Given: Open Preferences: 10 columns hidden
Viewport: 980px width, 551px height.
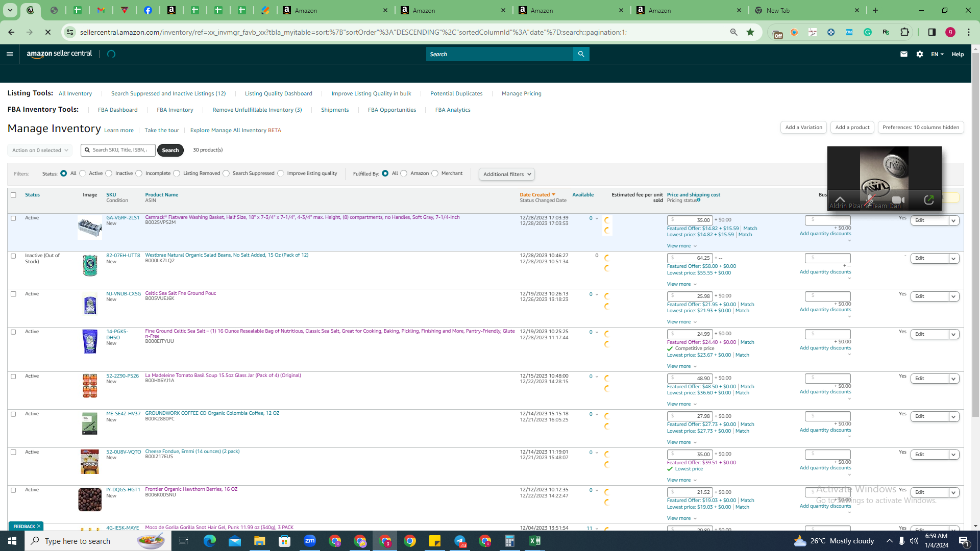Looking at the screenshot, I should (x=921, y=128).
